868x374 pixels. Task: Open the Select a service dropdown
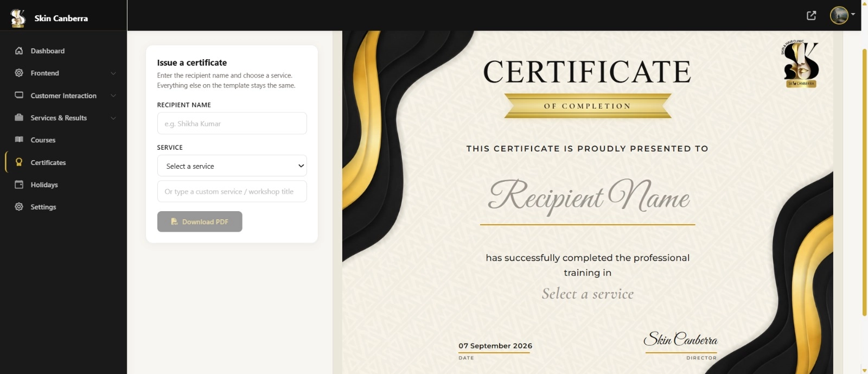tap(232, 166)
